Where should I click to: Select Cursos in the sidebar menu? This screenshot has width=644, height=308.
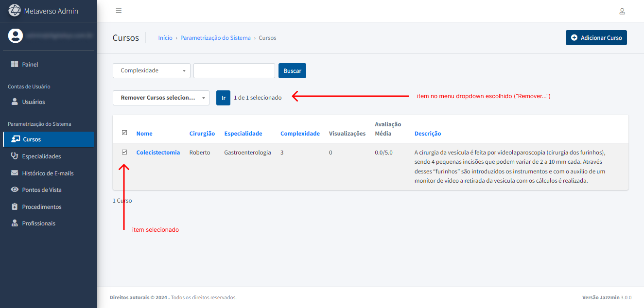pos(32,139)
